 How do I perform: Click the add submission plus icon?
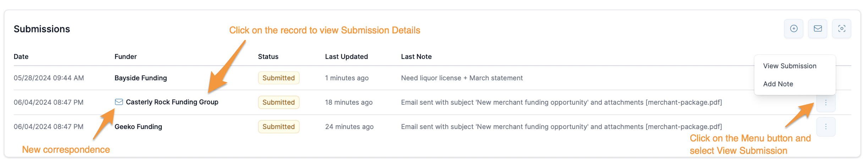pyautogui.click(x=793, y=29)
